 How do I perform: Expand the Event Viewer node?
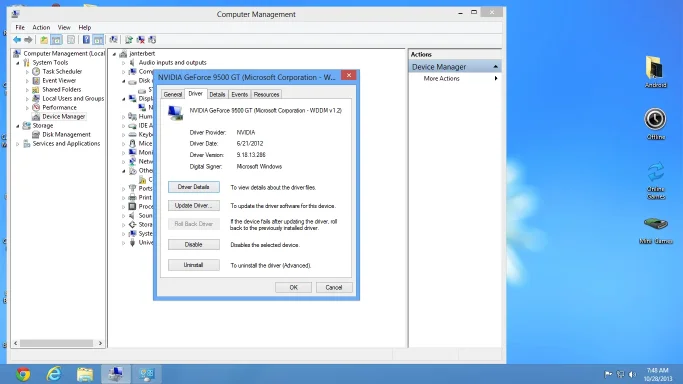tap(27, 81)
